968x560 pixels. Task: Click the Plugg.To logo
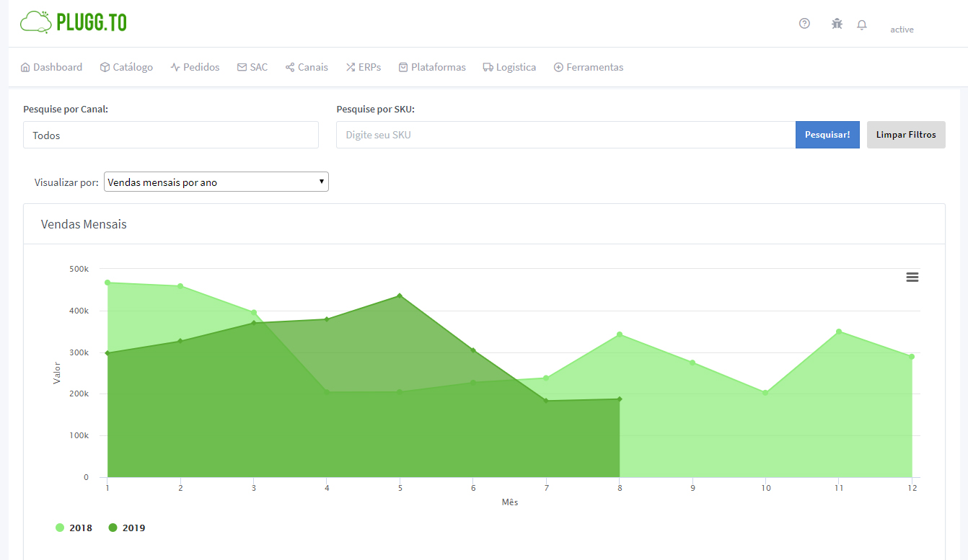(74, 22)
